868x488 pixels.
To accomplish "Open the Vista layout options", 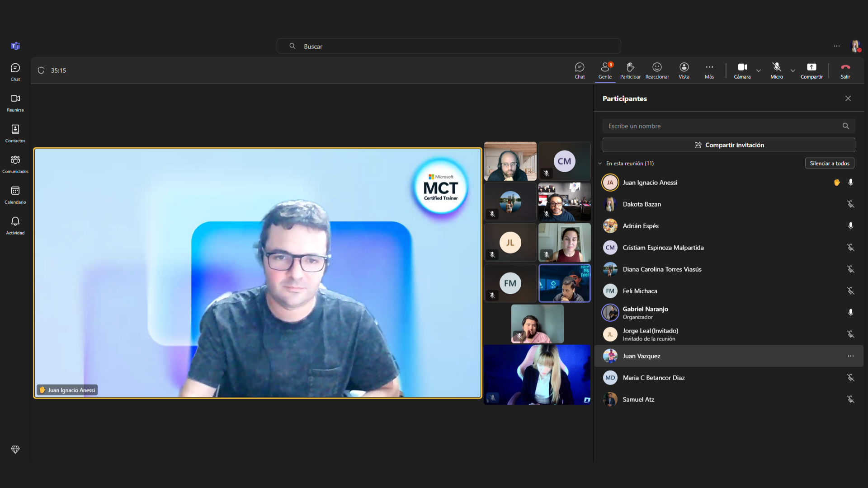I will [684, 70].
